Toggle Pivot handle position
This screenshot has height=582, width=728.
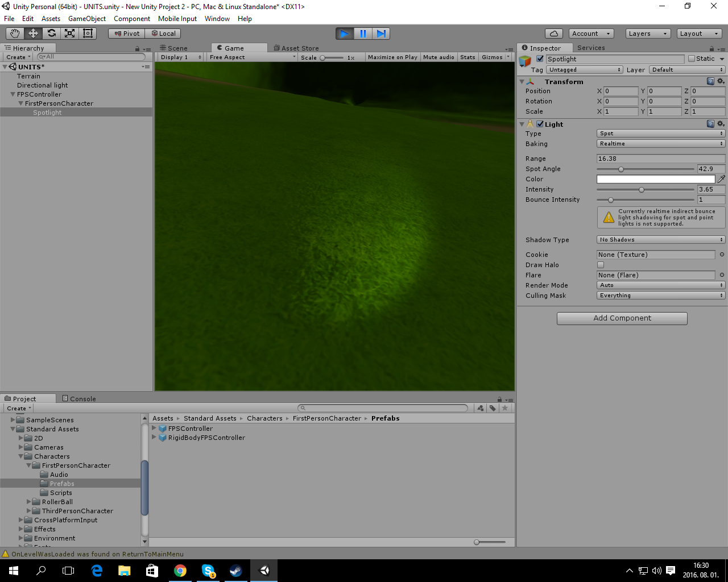pyautogui.click(x=126, y=34)
